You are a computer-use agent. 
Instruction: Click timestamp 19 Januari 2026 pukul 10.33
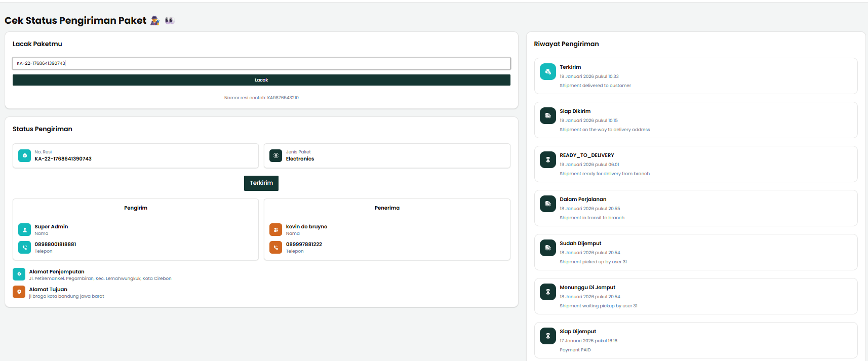589,76
